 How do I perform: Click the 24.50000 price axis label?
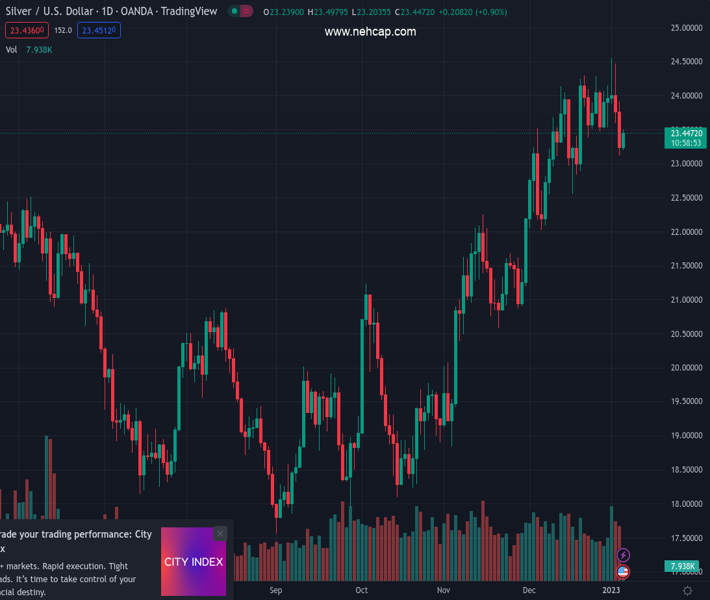(x=686, y=62)
